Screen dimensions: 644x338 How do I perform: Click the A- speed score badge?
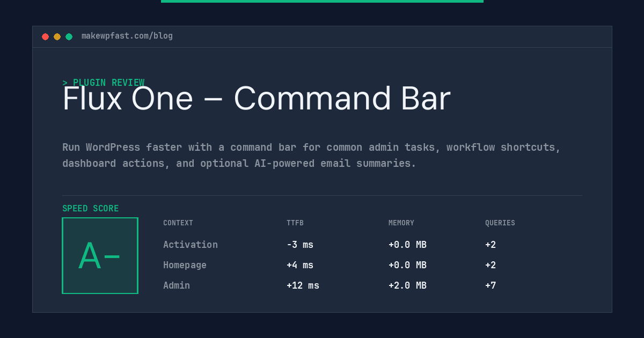100,255
